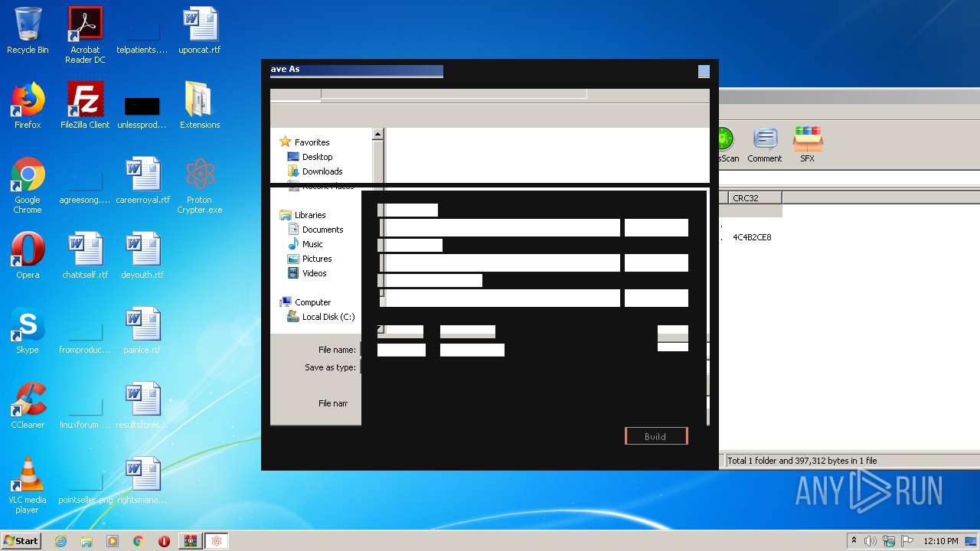Select the chatitself.rtf desktop file

[x=85, y=256]
